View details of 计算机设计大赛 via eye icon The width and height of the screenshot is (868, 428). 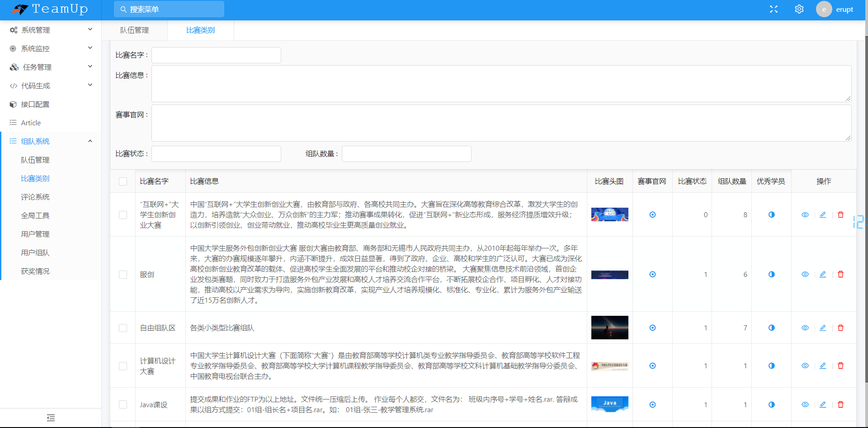[805, 366]
